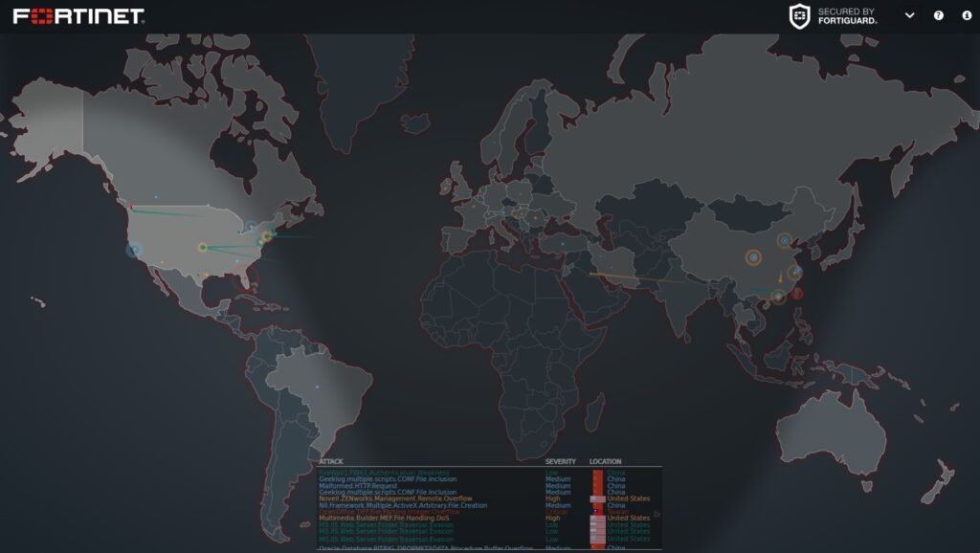Click the ATTACK column header
980x553 pixels.
tap(331, 462)
